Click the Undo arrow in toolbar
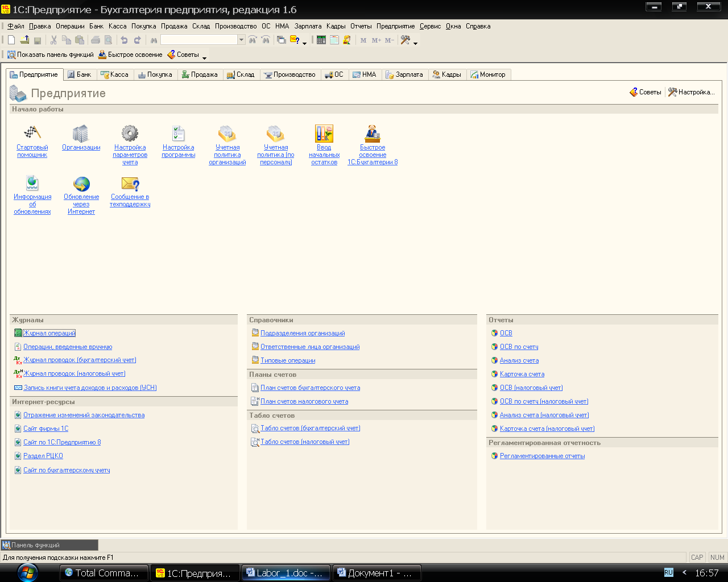The image size is (728, 582). click(124, 40)
